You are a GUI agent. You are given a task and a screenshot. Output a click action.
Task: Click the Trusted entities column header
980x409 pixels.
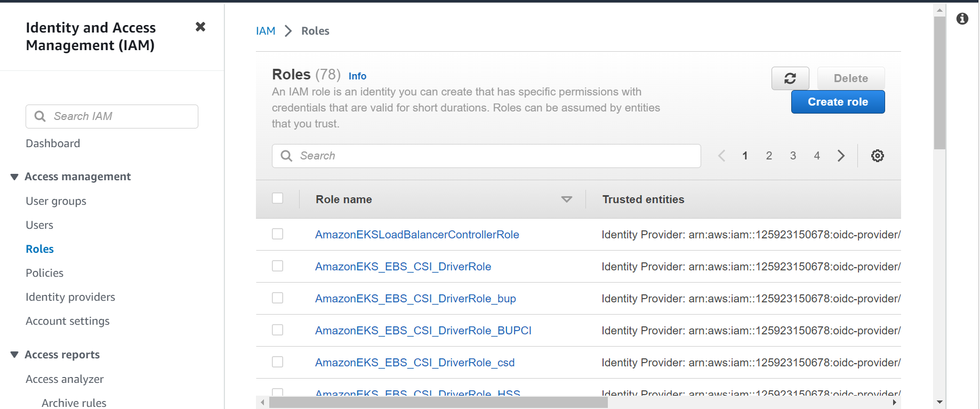point(643,199)
